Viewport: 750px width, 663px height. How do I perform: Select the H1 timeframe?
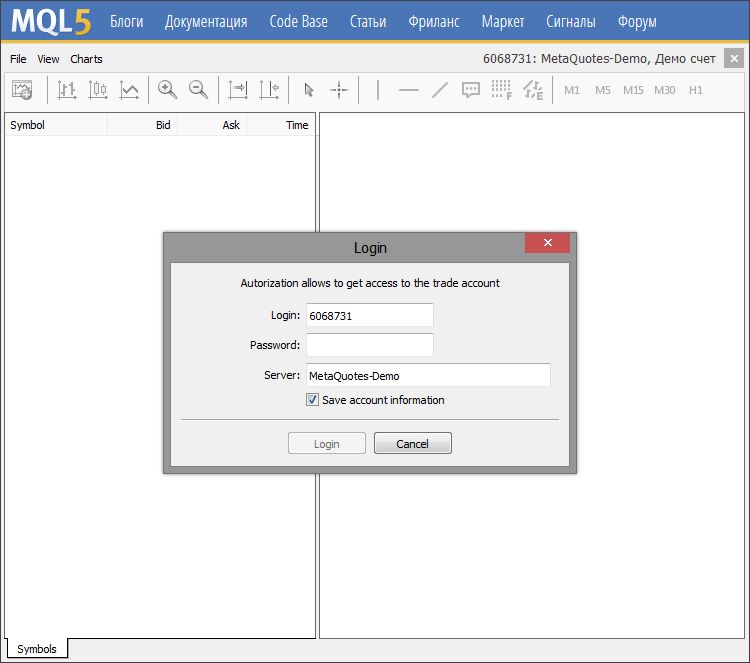click(696, 90)
